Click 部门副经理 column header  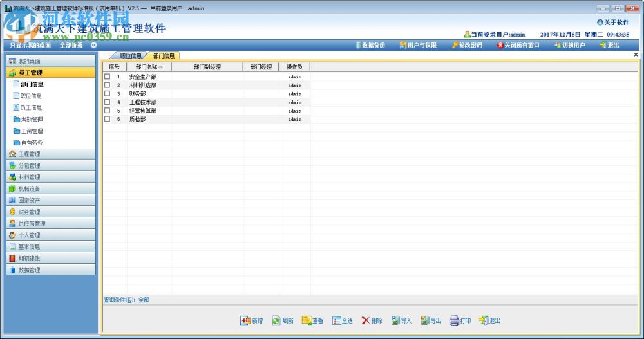point(207,67)
